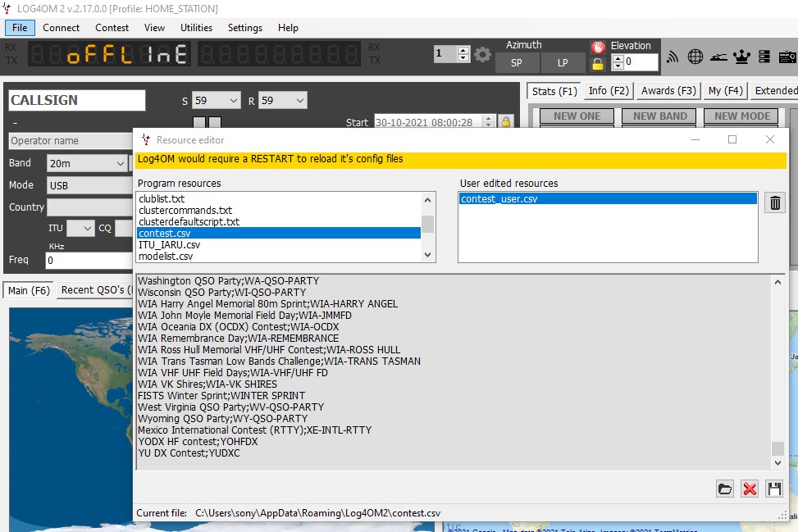Click the CALLSIGN input field
The image size is (798, 532).
point(77,100)
